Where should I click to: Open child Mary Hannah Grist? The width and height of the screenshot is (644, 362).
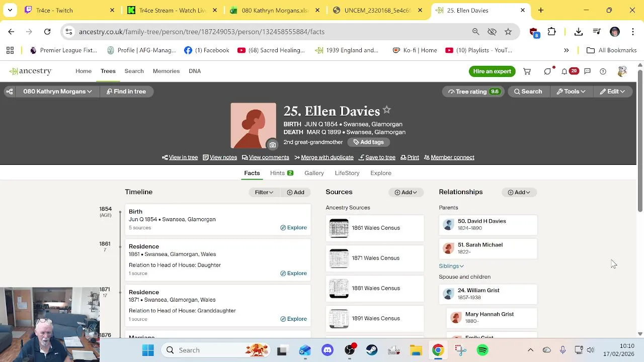492,318
